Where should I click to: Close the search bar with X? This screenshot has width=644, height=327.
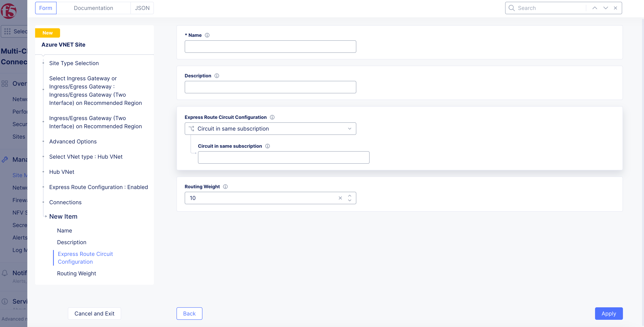[615, 8]
